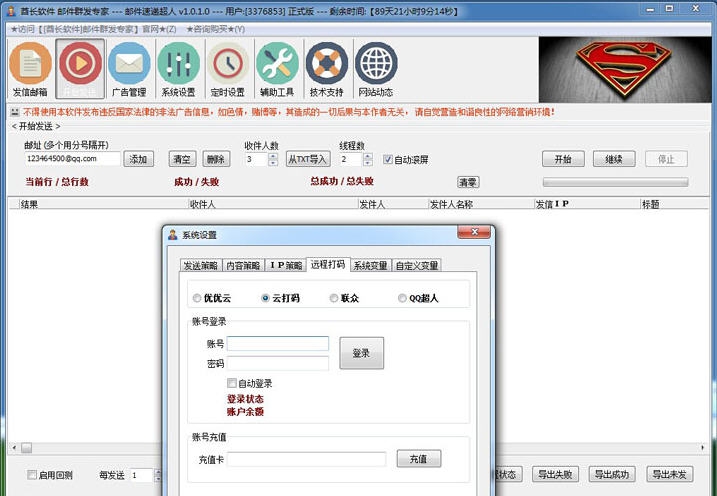Toggle the 自动滚屏 checkbox

pyautogui.click(x=388, y=160)
